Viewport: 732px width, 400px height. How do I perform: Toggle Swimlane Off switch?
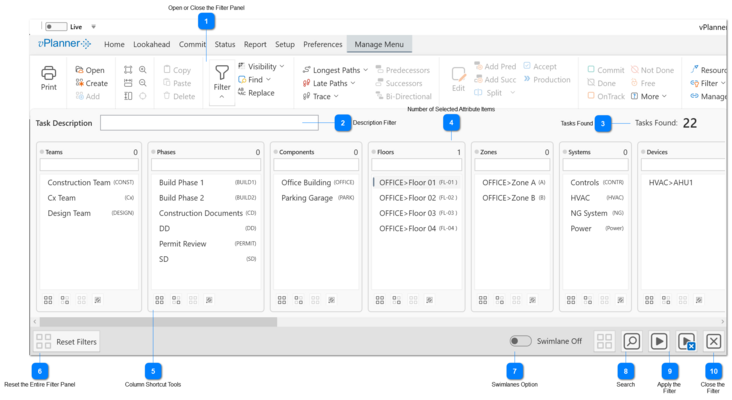point(521,341)
